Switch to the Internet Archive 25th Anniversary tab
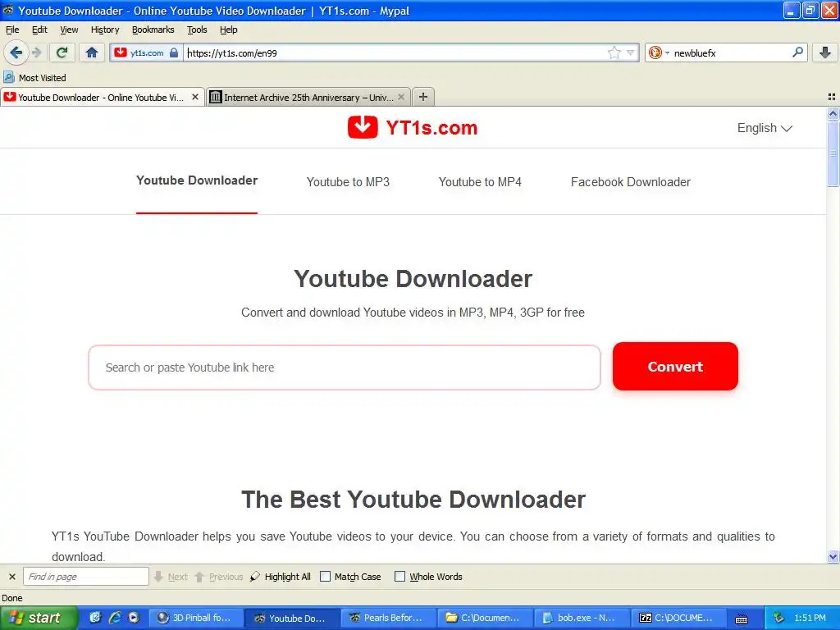 [308, 97]
